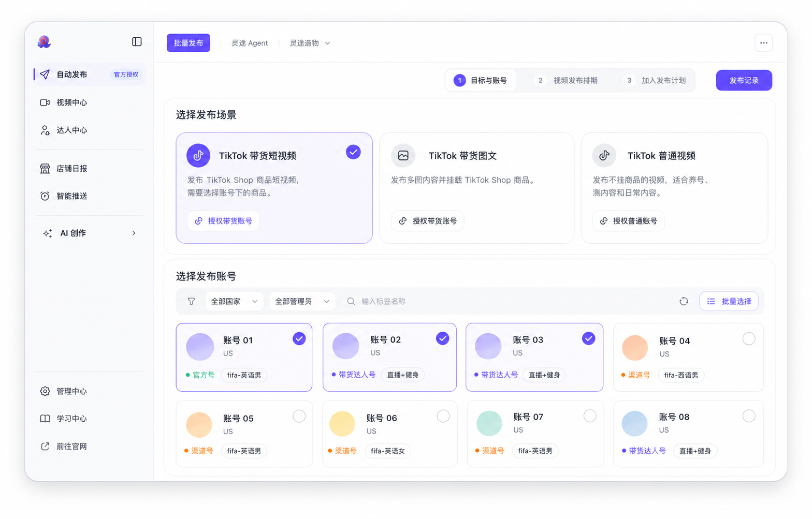Click the refresh accounts icon

pos(684,302)
